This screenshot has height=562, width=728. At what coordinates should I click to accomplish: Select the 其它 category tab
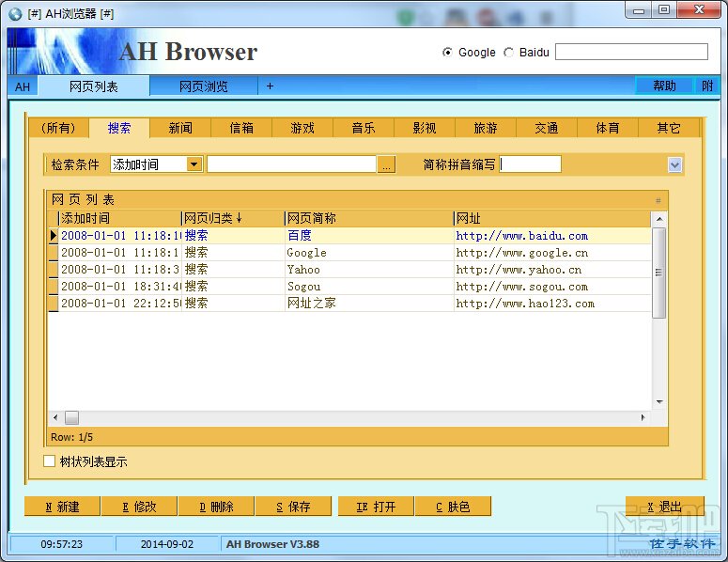pos(669,128)
